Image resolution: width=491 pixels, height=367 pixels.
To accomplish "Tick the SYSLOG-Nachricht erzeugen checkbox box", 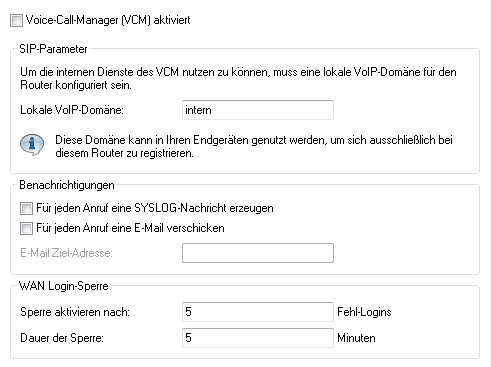I will coord(26,208).
